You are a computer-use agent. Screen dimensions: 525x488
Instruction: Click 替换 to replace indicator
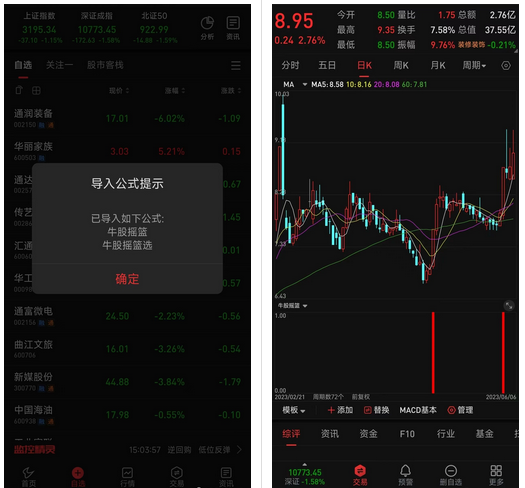click(376, 410)
